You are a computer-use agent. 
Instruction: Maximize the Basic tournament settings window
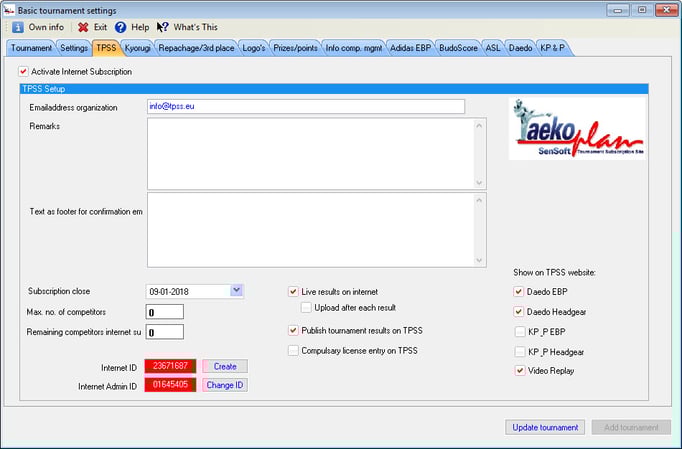(x=642, y=10)
